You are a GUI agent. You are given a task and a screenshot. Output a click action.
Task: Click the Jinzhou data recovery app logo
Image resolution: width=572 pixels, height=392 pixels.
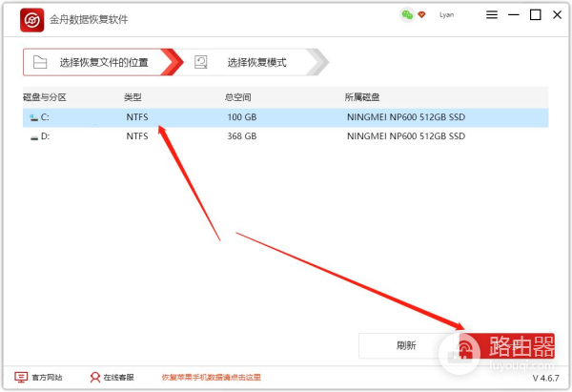pos(32,20)
